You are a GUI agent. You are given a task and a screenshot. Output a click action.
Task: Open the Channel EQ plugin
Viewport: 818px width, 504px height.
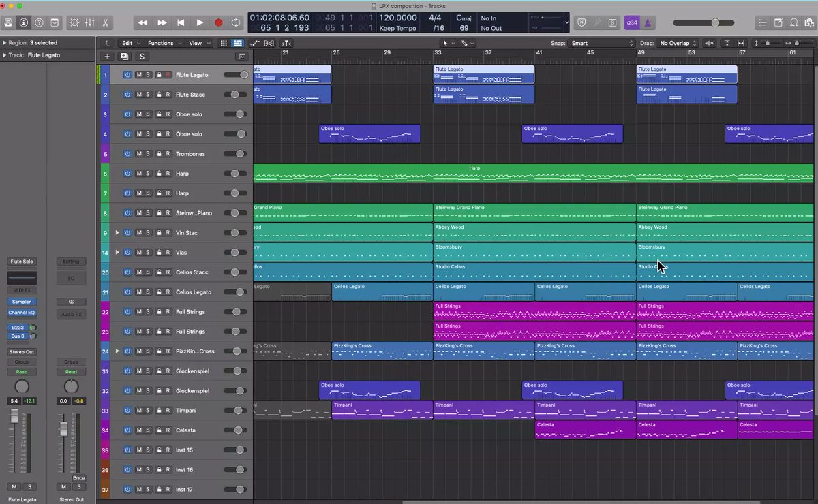coord(22,313)
